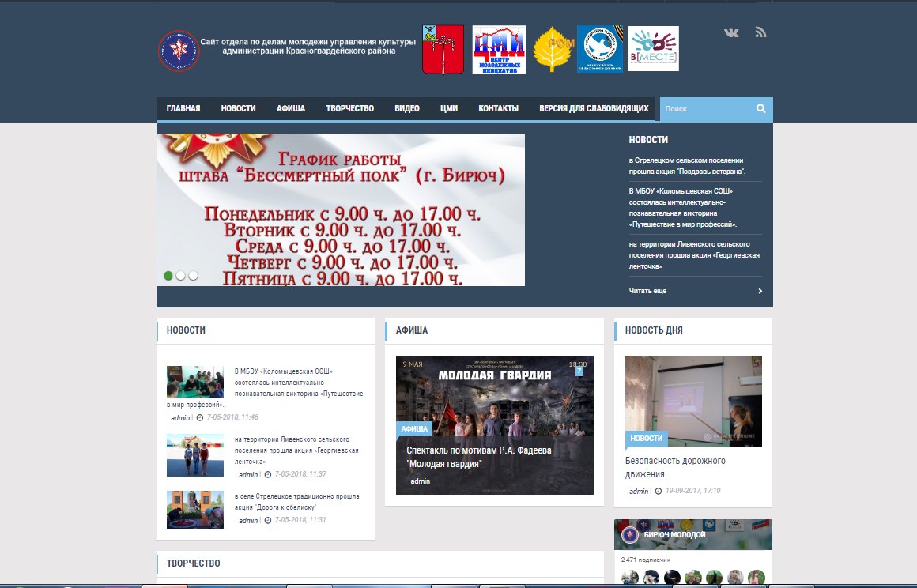Click the АФИША section heading
The image size is (917, 588).
click(x=412, y=330)
